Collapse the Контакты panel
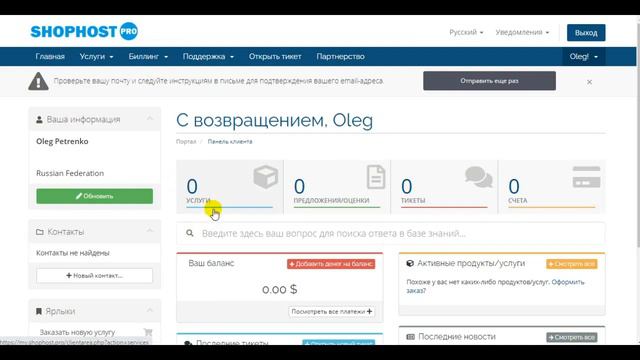 coord(150,231)
